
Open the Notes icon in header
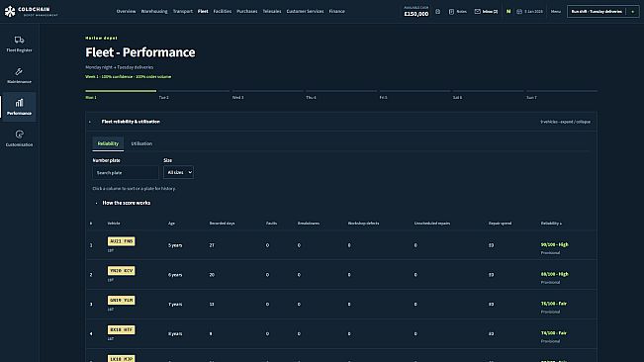click(451, 12)
